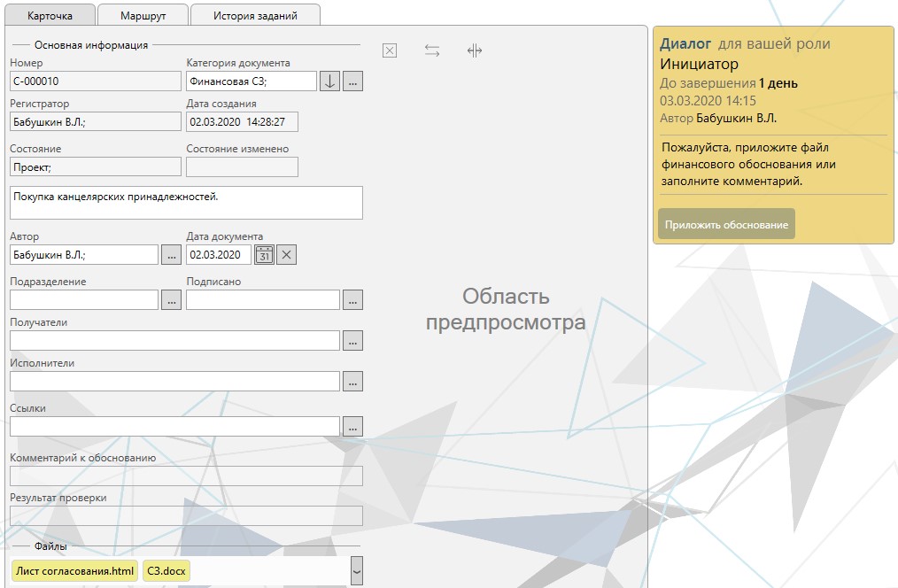Open the ellipsis picker for Ссылки
The height and width of the screenshot is (588, 898).
(352, 427)
